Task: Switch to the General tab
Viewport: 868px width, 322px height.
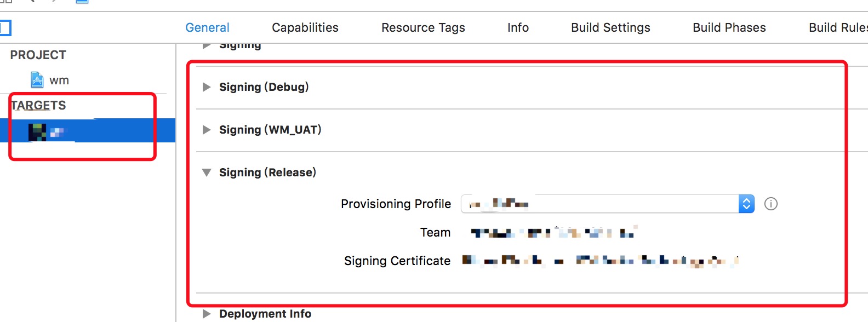Action: pyautogui.click(x=207, y=27)
